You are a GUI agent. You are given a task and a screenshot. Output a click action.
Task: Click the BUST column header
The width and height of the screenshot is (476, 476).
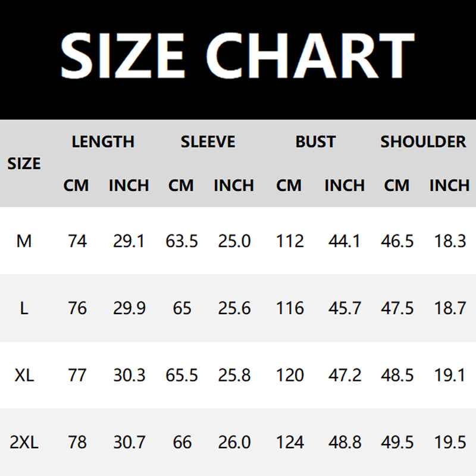(x=315, y=142)
